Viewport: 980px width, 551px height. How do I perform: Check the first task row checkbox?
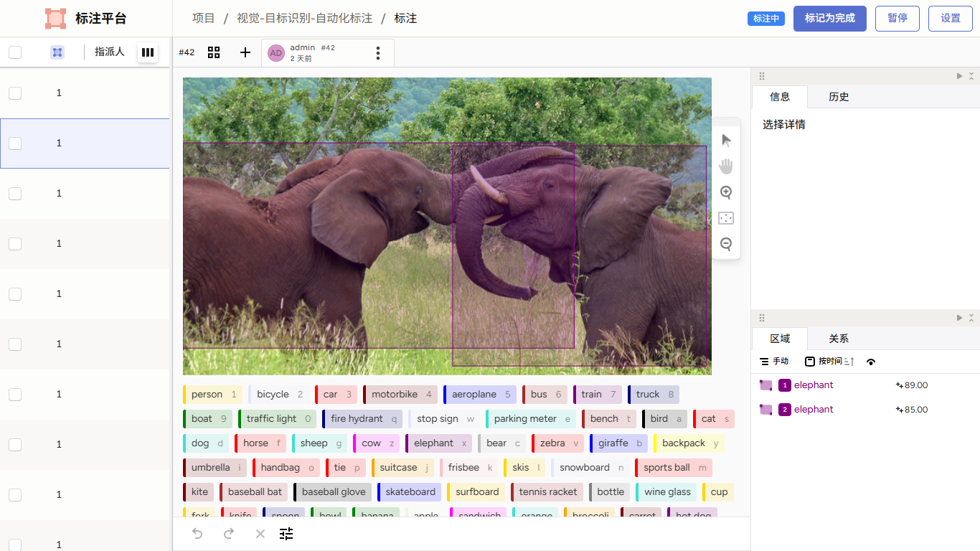pyautogui.click(x=15, y=93)
